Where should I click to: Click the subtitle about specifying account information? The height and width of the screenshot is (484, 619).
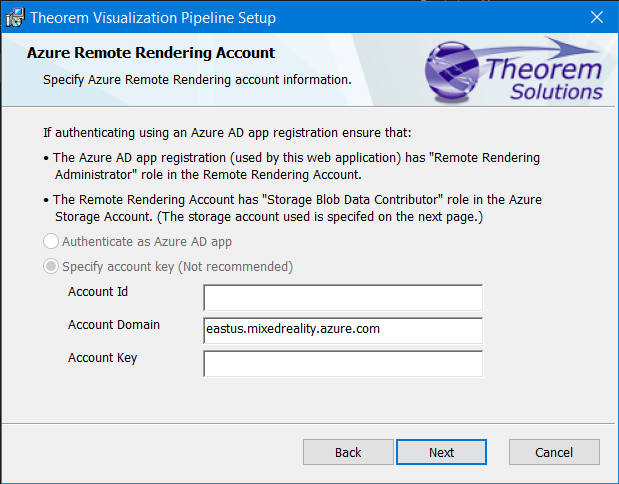pyautogui.click(x=197, y=79)
